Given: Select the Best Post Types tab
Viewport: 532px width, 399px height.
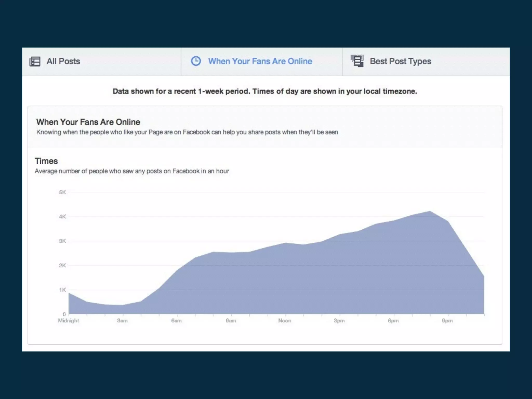Looking at the screenshot, I should click(x=400, y=62).
